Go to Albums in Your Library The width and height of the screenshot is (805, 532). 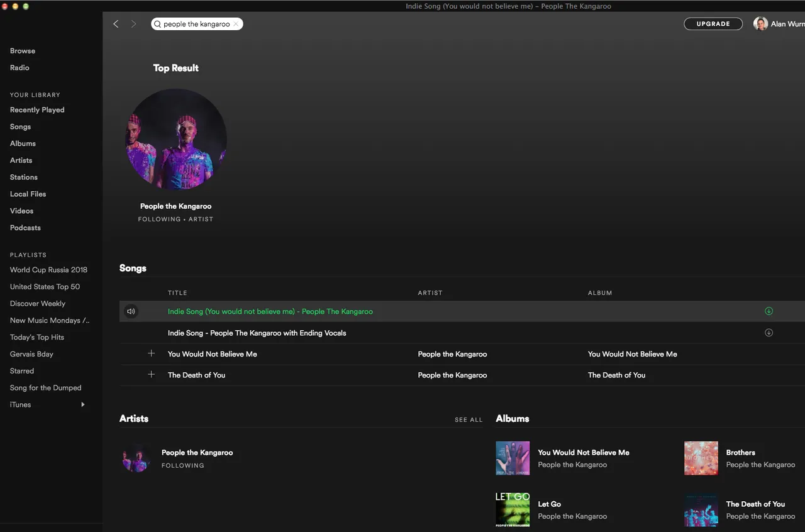[23, 143]
